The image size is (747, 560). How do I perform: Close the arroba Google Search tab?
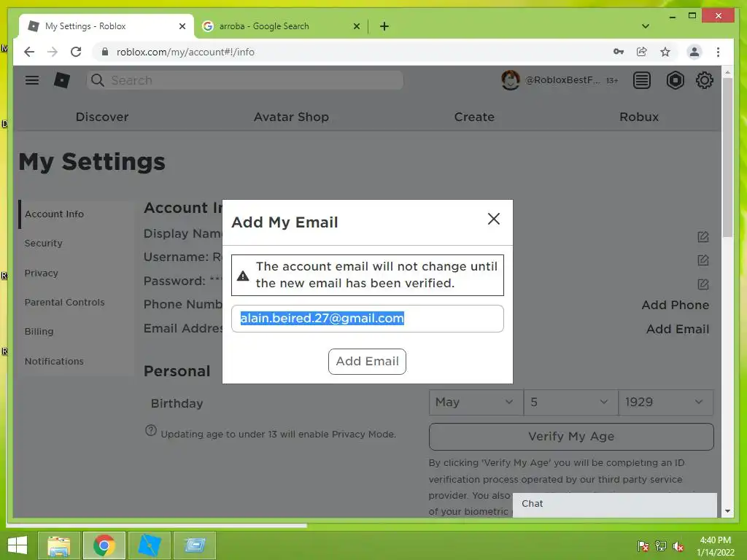[x=356, y=26]
